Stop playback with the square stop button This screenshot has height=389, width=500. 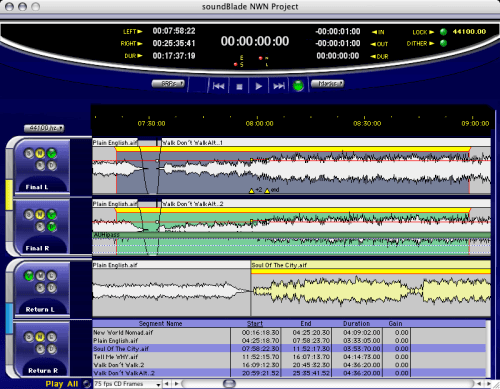tap(239, 87)
